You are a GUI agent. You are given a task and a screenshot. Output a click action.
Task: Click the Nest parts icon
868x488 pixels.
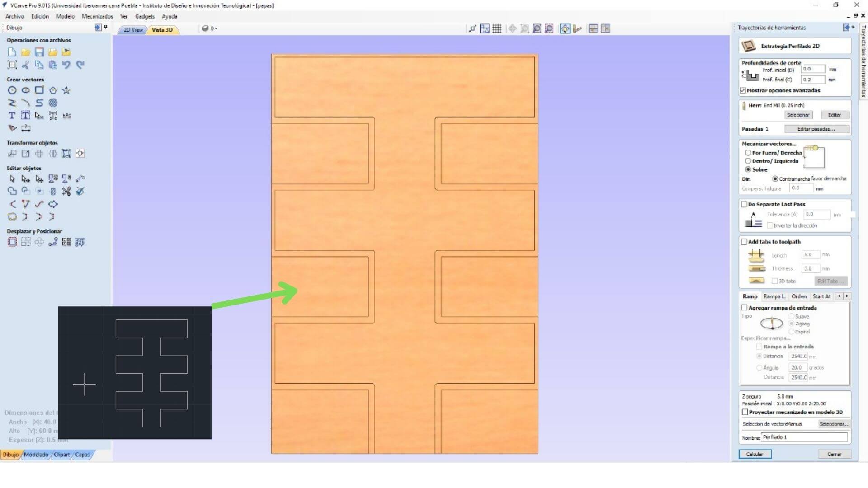80,242
